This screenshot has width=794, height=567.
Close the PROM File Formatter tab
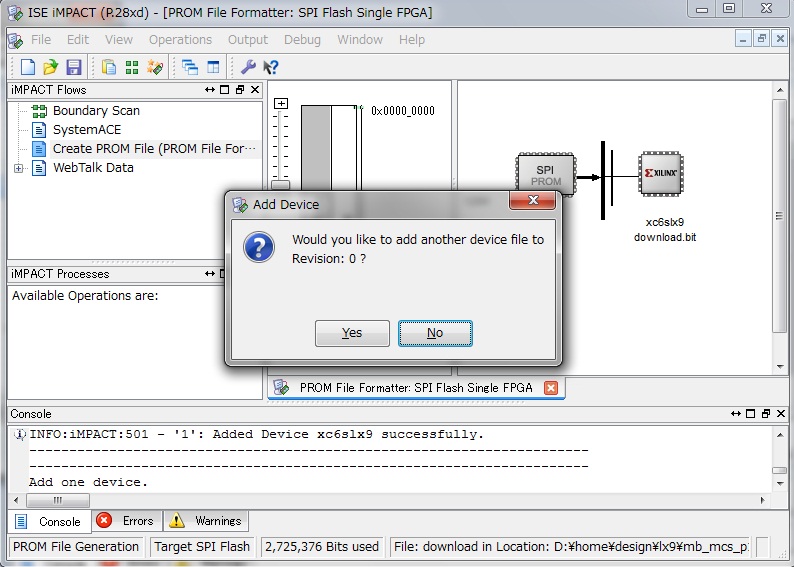pos(550,388)
